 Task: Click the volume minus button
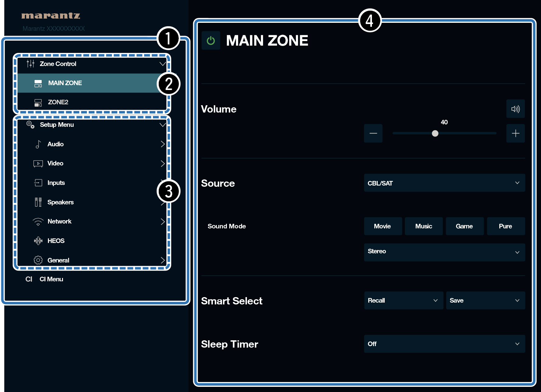(x=373, y=133)
